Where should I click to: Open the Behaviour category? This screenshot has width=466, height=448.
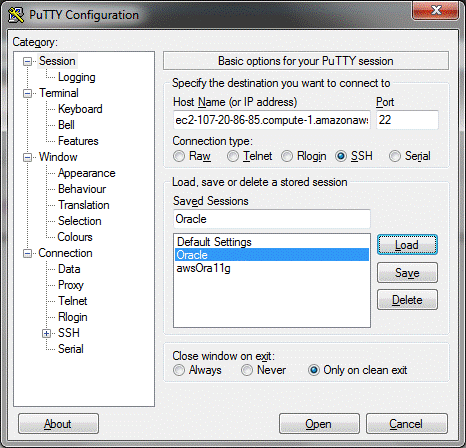82,189
